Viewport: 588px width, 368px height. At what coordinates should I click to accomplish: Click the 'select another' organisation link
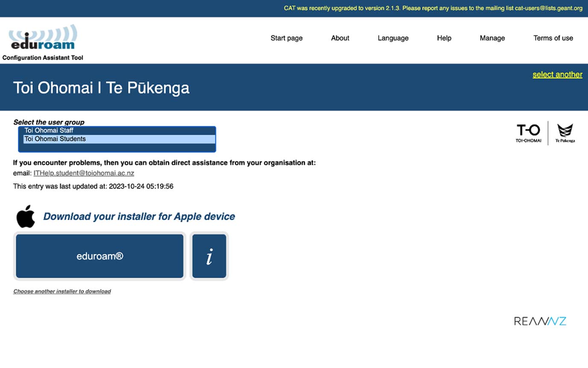pos(557,74)
